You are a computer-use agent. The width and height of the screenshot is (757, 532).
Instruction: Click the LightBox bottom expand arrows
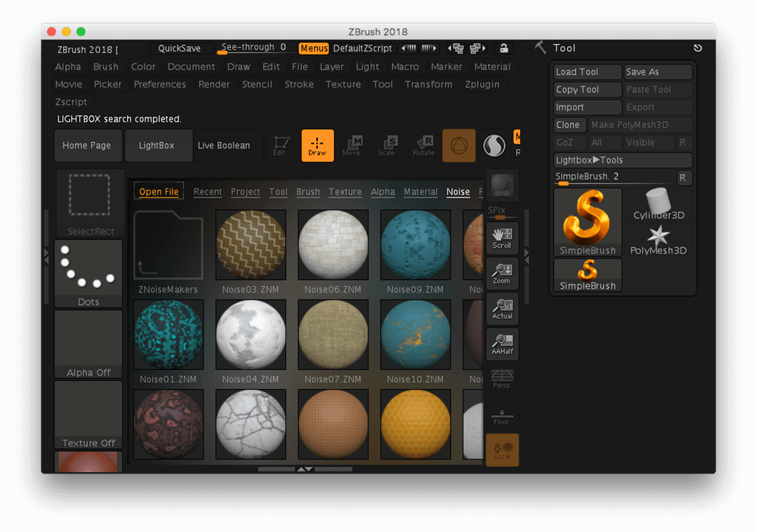click(304, 468)
